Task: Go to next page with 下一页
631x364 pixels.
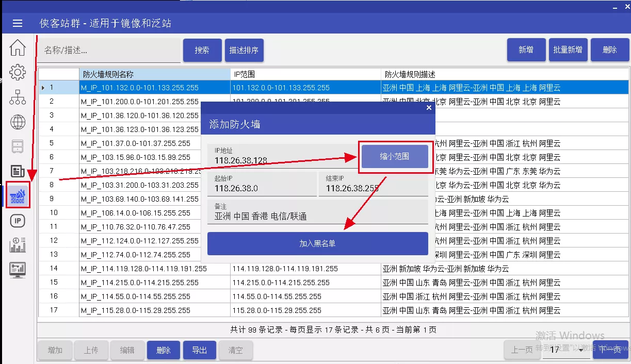Action: point(610,350)
